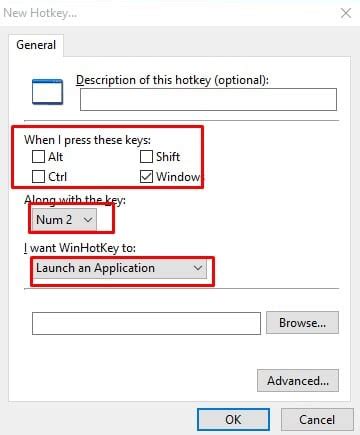
Task: Close the New Hotkey dialog with the X
Action: 346,13
